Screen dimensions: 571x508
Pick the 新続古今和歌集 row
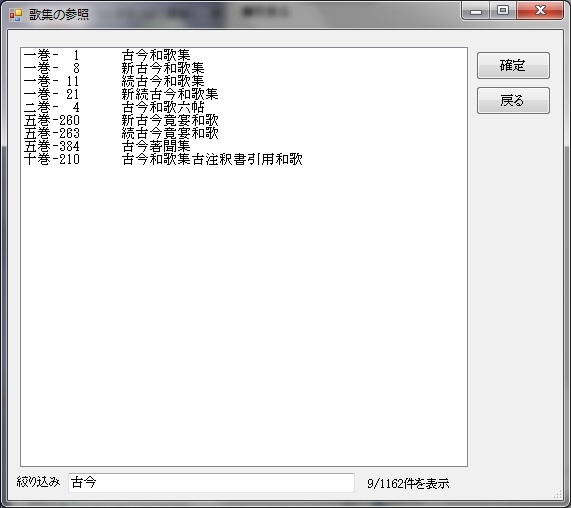click(x=244, y=94)
